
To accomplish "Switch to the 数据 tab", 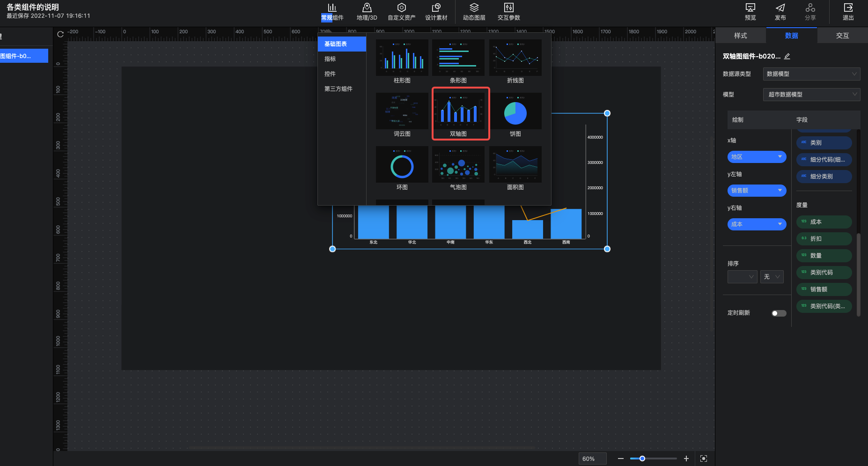I will coord(792,36).
